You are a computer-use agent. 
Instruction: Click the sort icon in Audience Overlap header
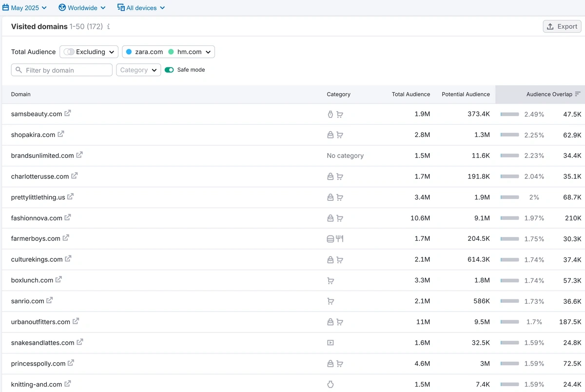pyautogui.click(x=578, y=94)
